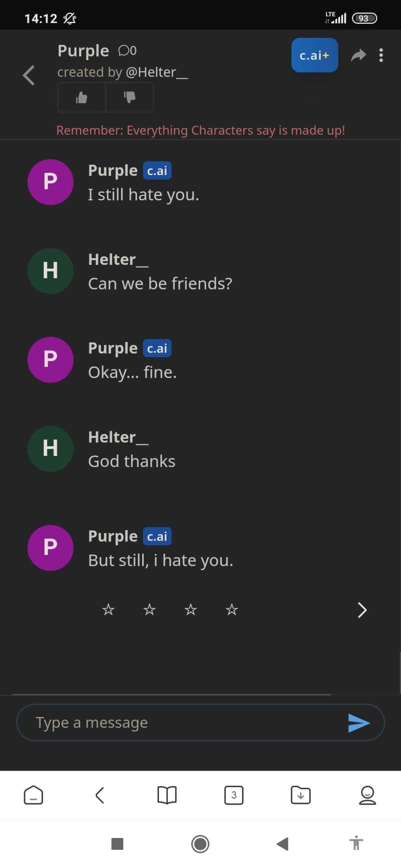
Task: Open the browser home icon
Action: coord(33,795)
